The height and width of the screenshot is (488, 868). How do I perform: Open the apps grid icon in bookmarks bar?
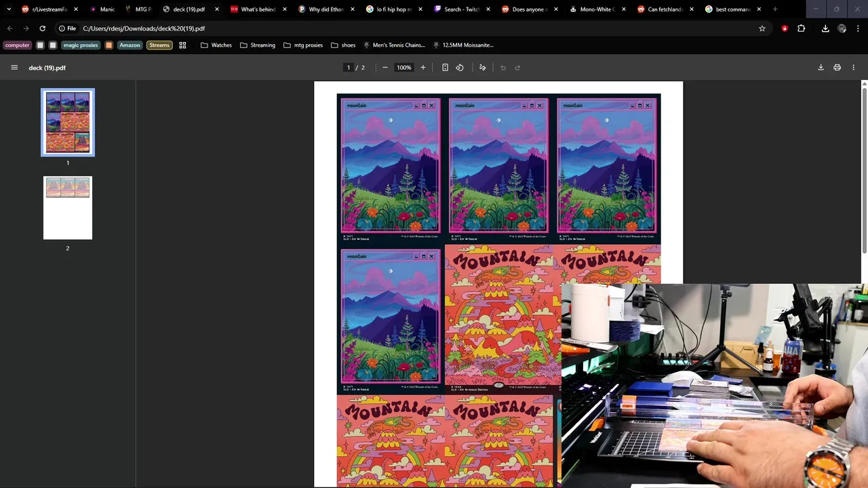click(x=182, y=45)
